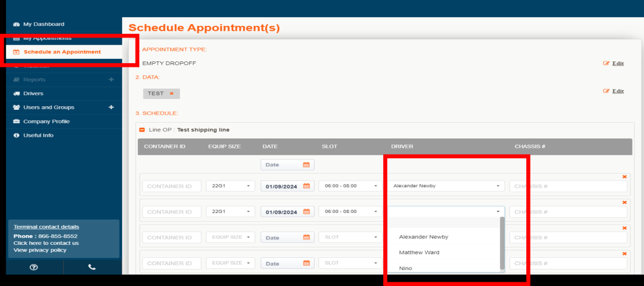Expand the Reports submenu plus icon
Screen dimensions: 644x286
click(x=111, y=79)
